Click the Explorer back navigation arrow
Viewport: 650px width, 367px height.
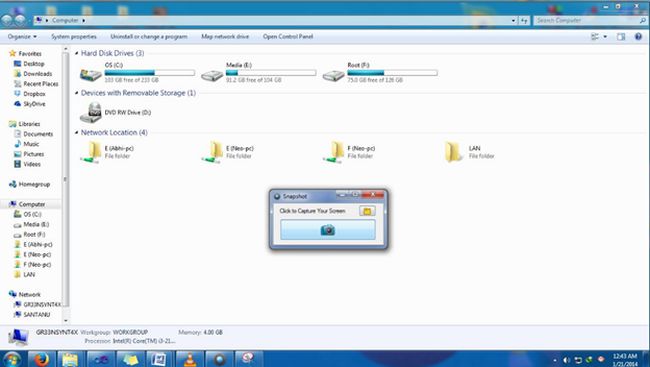(x=7, y=20)
